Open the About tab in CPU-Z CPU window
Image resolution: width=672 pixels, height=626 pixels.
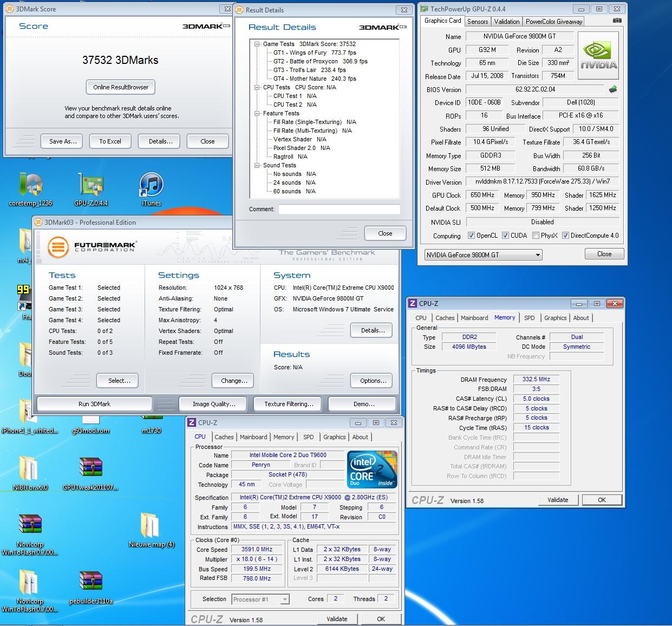click(x=360, y=437)
